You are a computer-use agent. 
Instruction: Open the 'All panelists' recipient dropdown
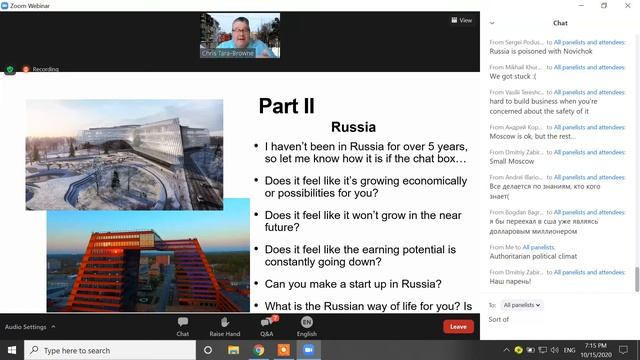coord(521,305)
